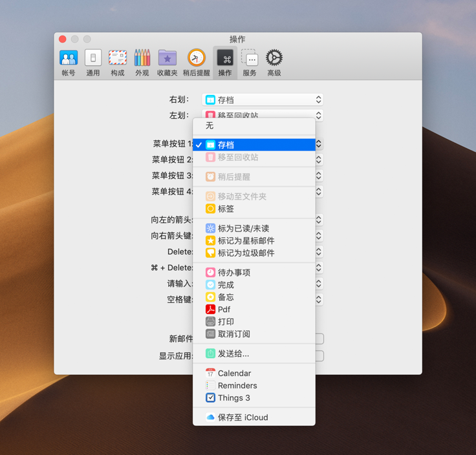This screenshot has height=455, width=476.
Task: Select the 操作 actions preferences tab
Action: click(225, 63)
